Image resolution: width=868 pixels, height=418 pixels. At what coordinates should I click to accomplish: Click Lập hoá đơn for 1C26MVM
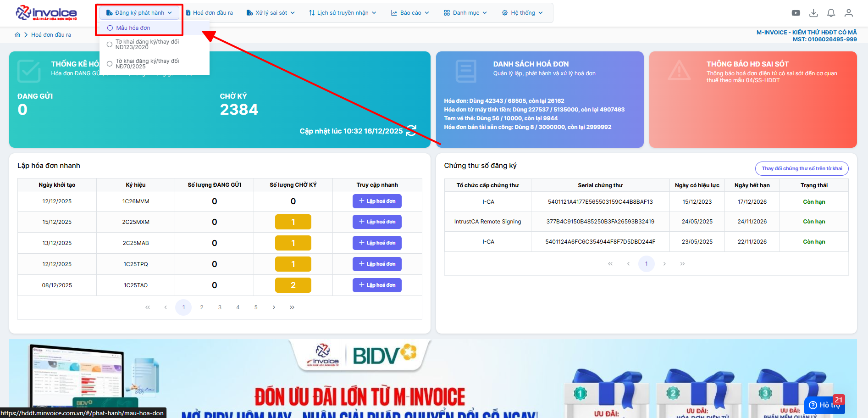tap(377, 201)
